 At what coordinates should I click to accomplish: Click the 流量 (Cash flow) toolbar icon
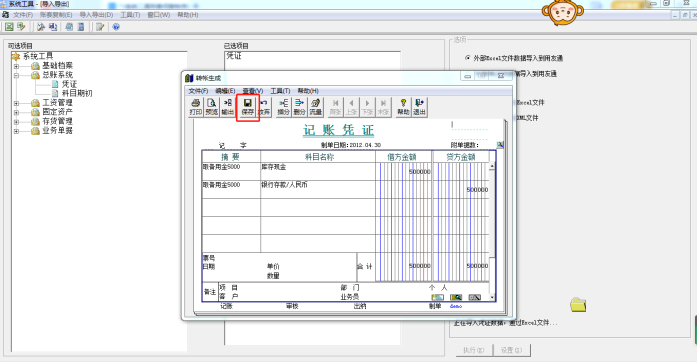(316, 107)
